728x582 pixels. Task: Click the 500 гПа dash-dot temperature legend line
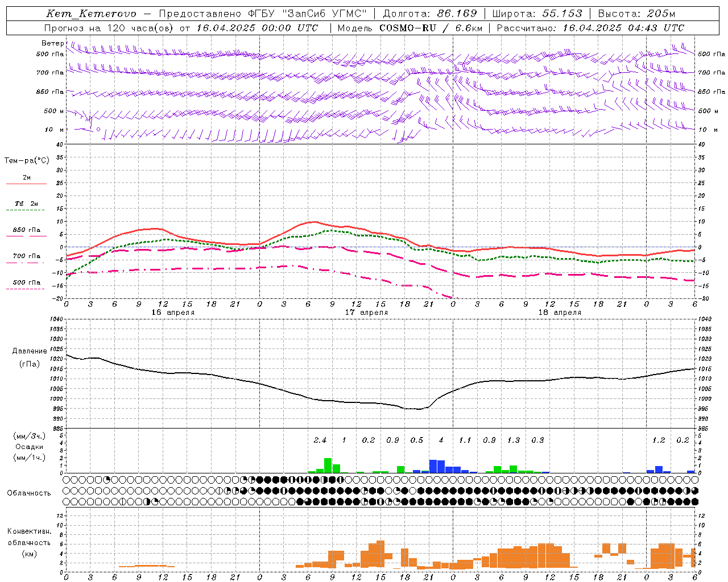tap(26, 289)
